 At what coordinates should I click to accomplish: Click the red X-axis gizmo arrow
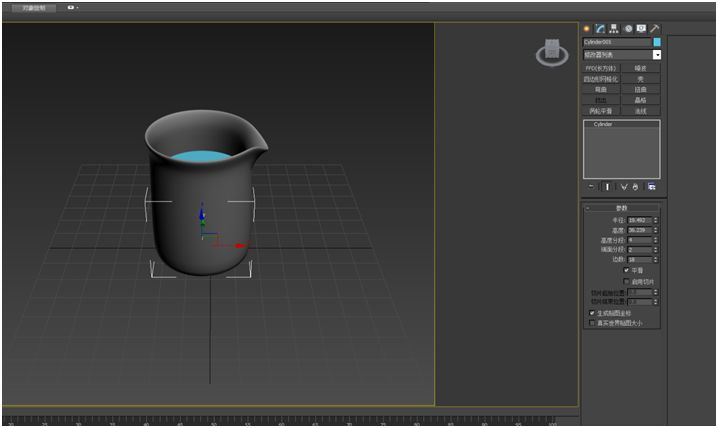(240, 246)
